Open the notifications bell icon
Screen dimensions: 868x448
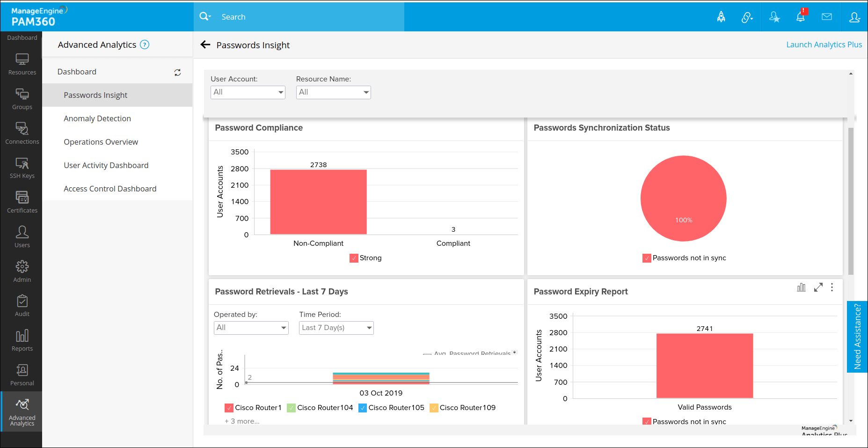pyautogui.click(x=801, y=17)
